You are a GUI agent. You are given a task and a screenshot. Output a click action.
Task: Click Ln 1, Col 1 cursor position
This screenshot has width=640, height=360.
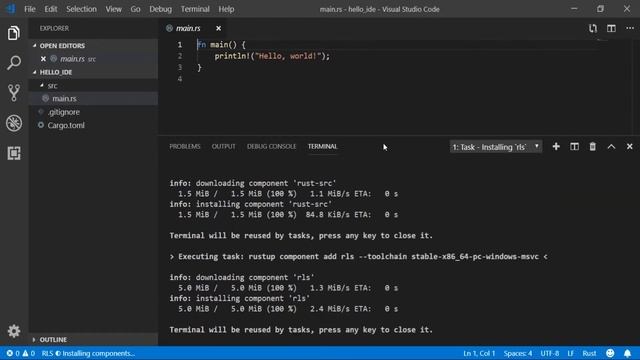[x=479, y=353]
